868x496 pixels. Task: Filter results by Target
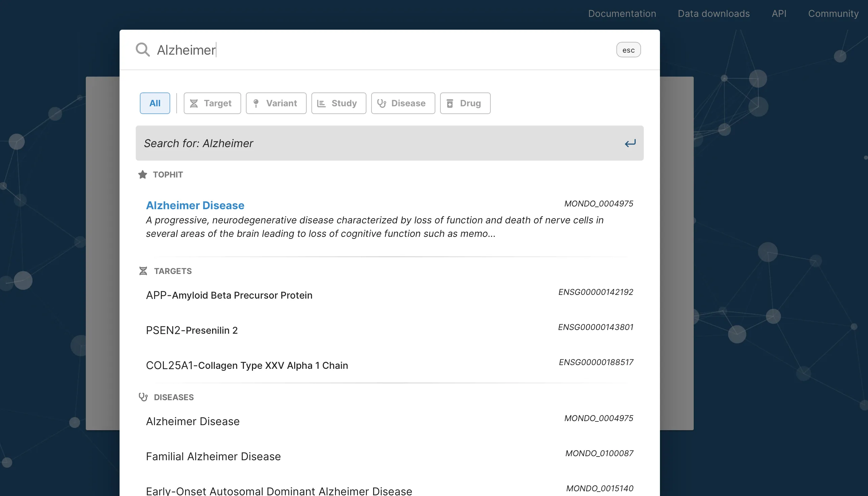[x=212, y=103]
